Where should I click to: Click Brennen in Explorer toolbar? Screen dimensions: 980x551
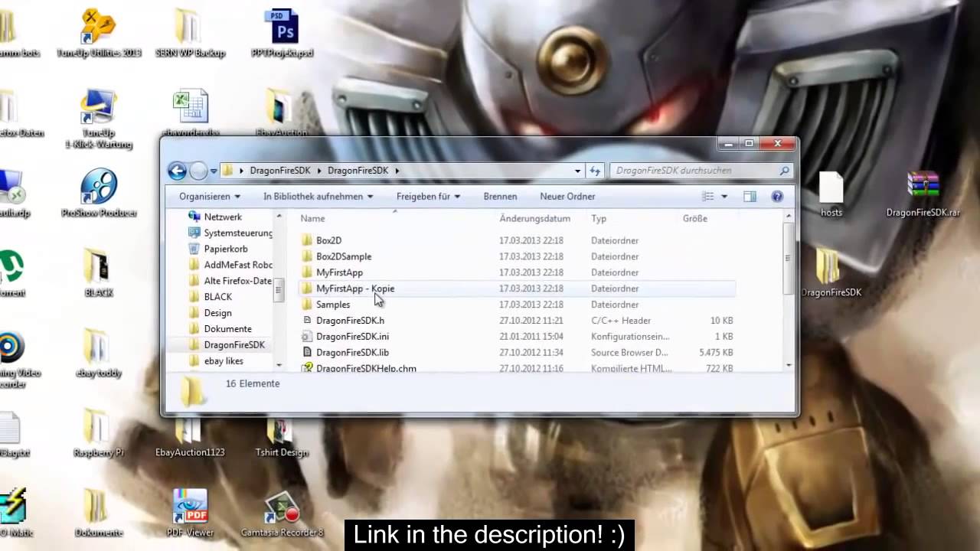[x=500, y=197]
